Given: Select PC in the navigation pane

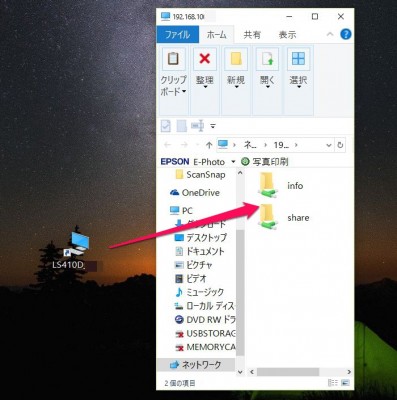Looking at the screenshot, I should point(181,210).
